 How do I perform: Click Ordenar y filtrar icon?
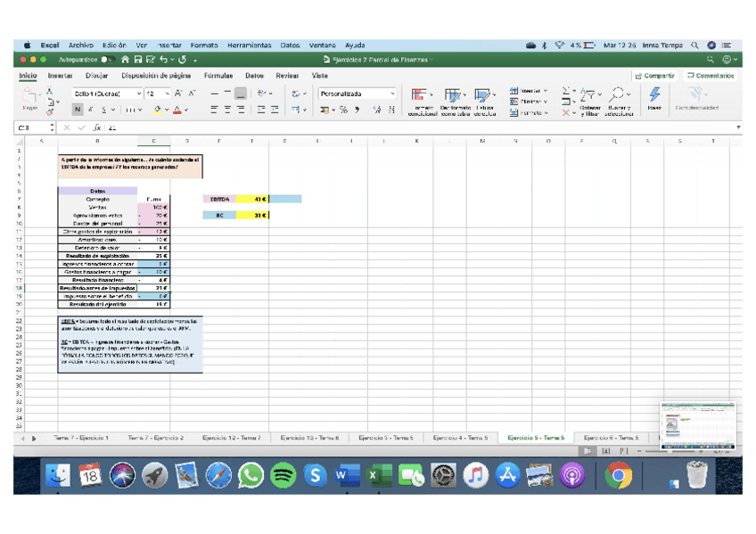coord(588,94)
